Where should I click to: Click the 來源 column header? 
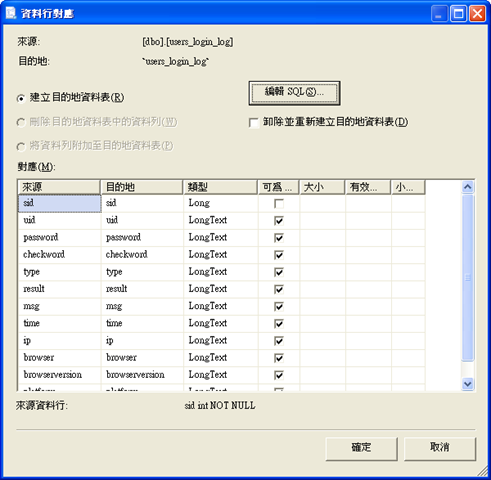tap(59, 187)
